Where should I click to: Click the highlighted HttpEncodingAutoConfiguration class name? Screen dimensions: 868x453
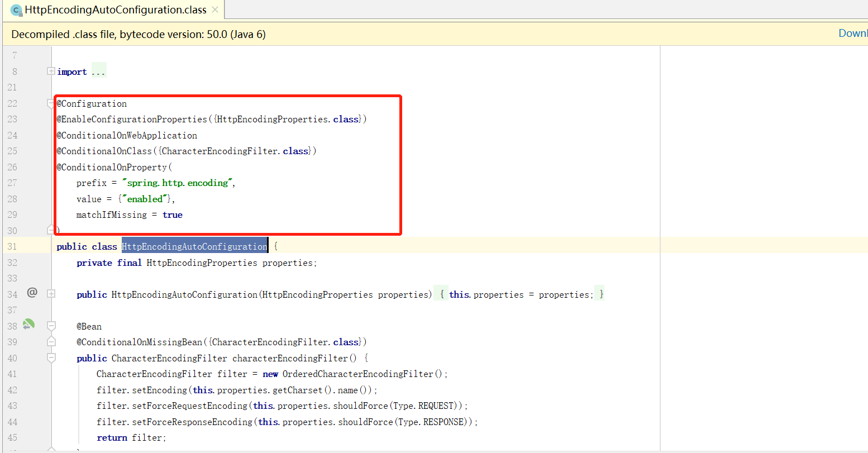click(194, 246)
